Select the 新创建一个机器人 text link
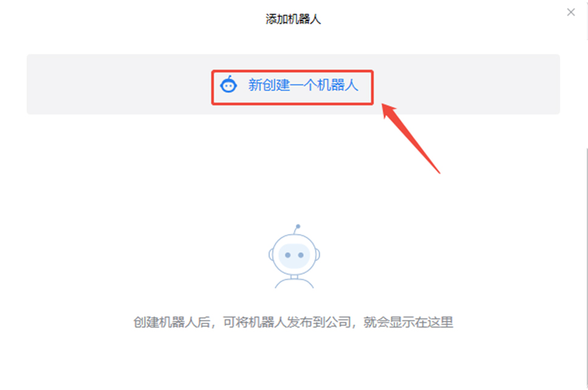 tap(303, 85)
